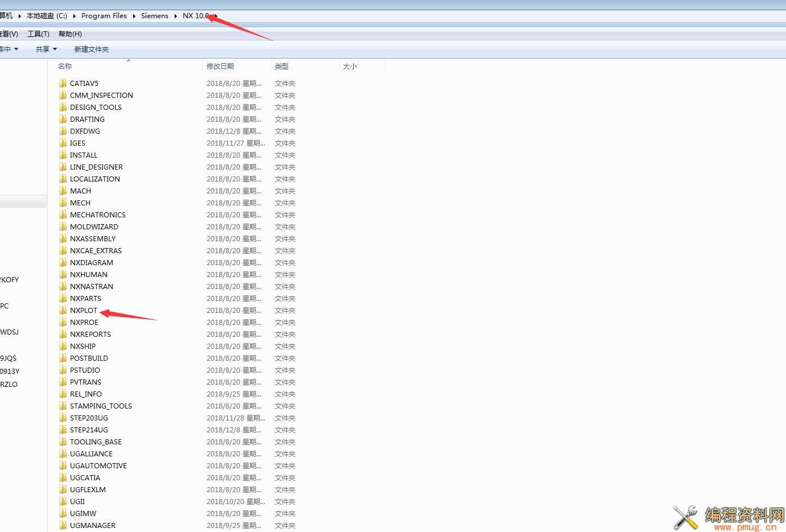The width and height of the screenshot is (786, 532).
Task: Select the UGFLEXLM folder name
Action: (x=88, y=489)
